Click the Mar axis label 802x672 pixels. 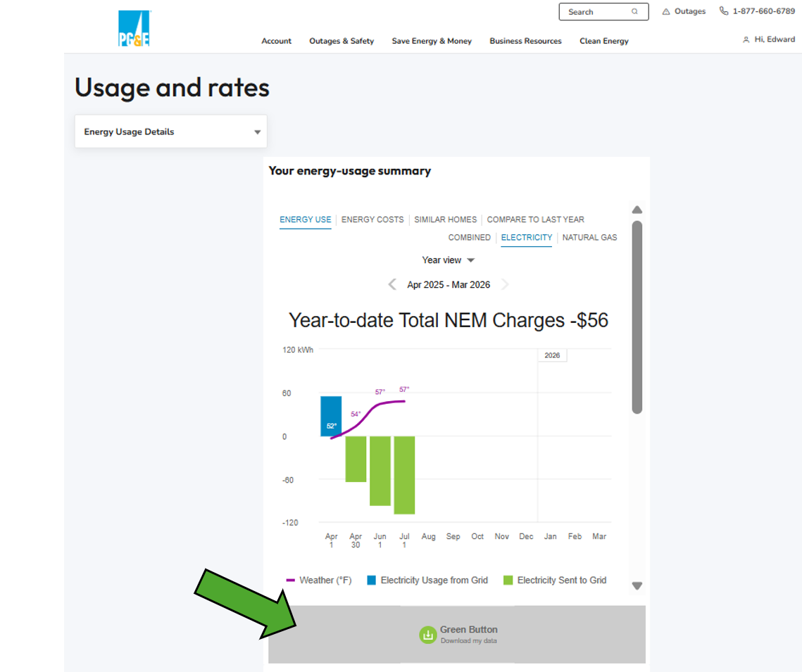click(x=599, y=537)
